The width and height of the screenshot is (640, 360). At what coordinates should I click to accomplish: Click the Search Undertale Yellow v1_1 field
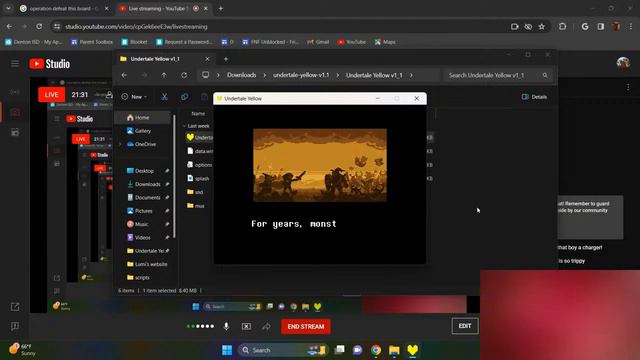pyautogui.click(x=498, y=75)
